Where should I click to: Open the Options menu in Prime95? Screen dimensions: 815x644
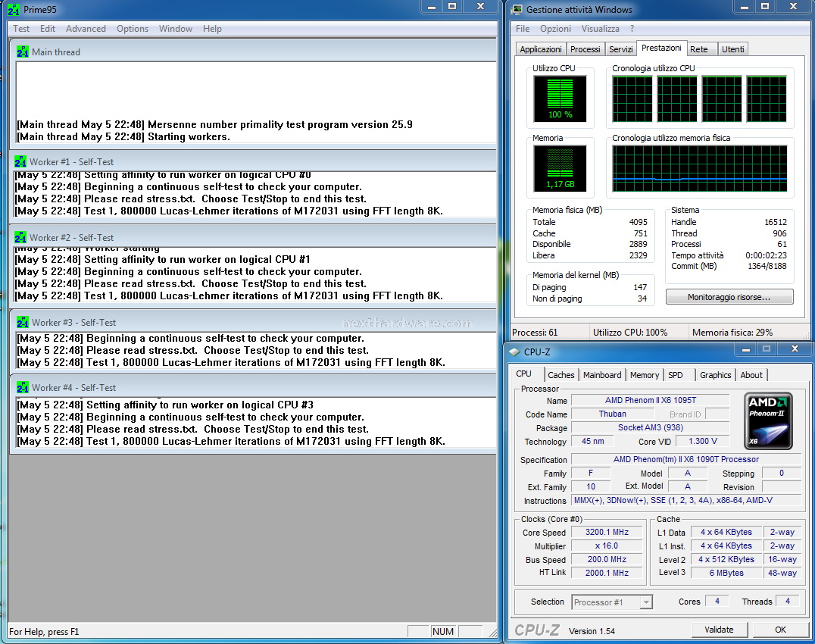click(x=133, y=29)
